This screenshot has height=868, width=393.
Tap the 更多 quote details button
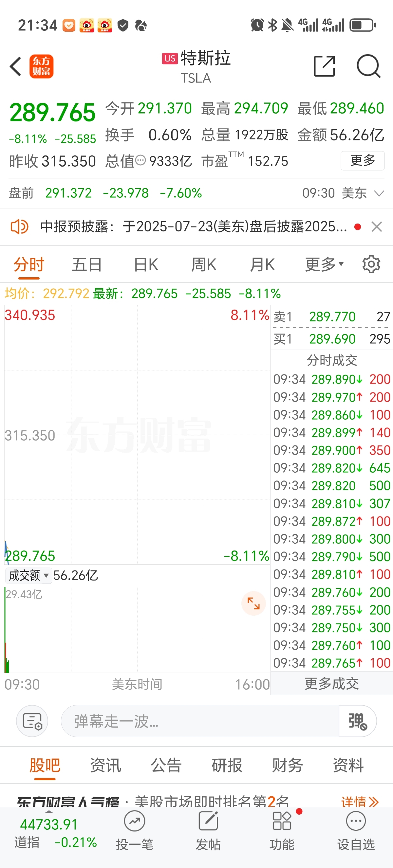click(363, 160)
